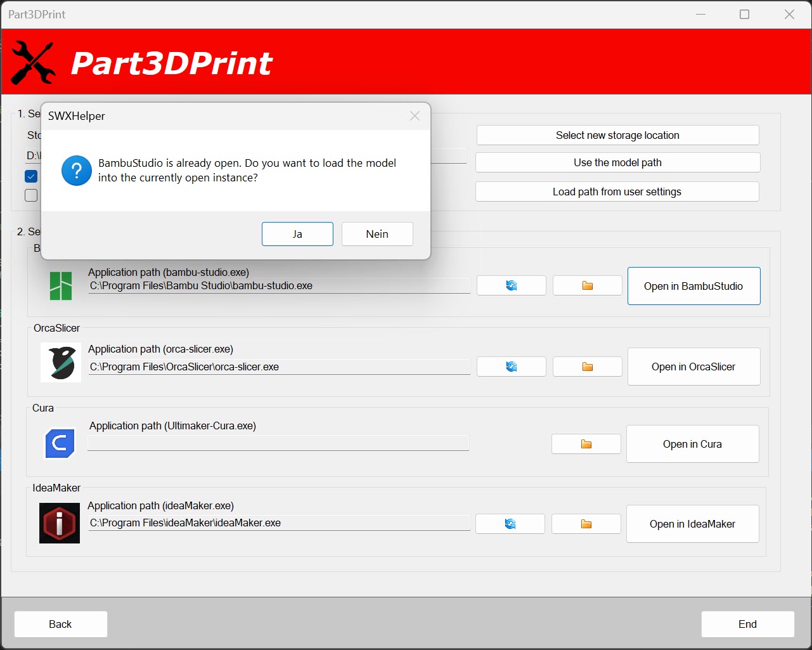The width and height of the screenshot is (812, 650).
Task: Click the refresh icon for IdeaMaker path
Action: coord(510,524)
